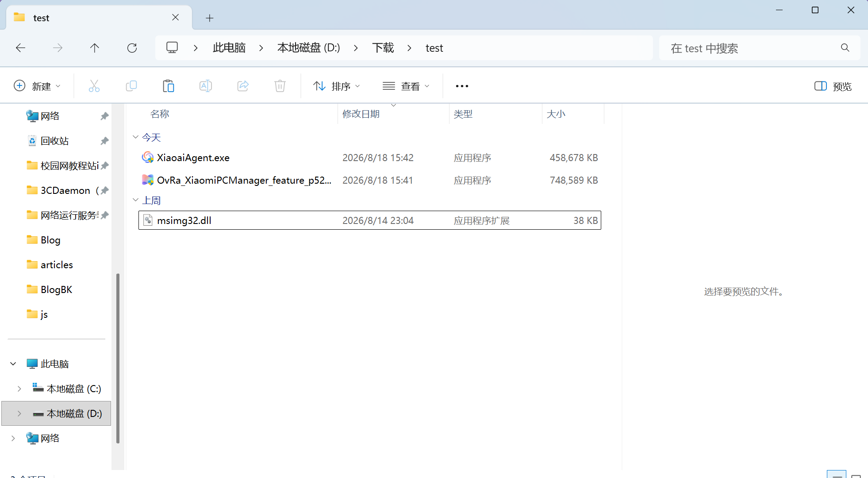The height and width of the screenshot is (478, 868).
Task: Click 下载 in the address breadcrumb
Action: (383, 48)
